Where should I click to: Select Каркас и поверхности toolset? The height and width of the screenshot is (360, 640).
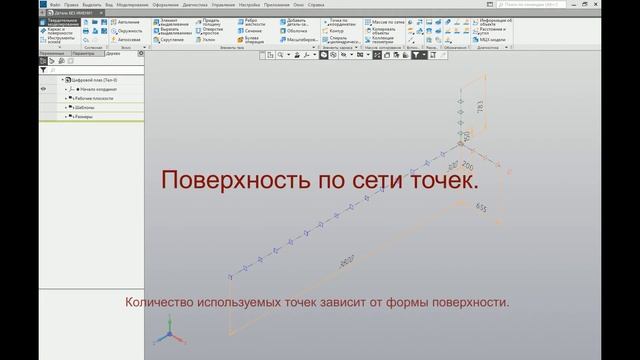click(x=58, y=31)
